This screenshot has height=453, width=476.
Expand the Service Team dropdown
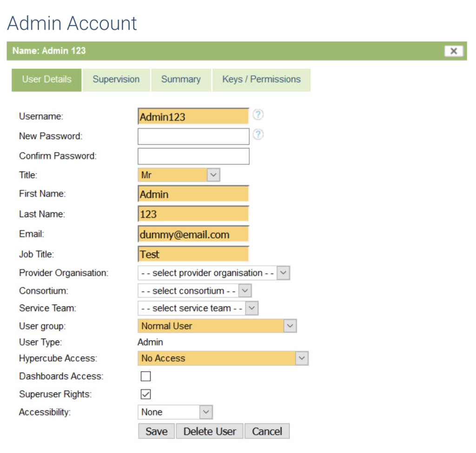pos(198,308)
